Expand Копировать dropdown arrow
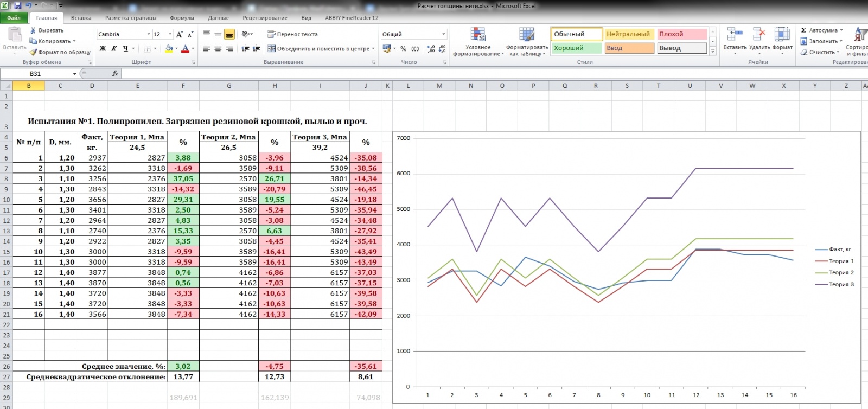The image size is (868, 409). 74,41
